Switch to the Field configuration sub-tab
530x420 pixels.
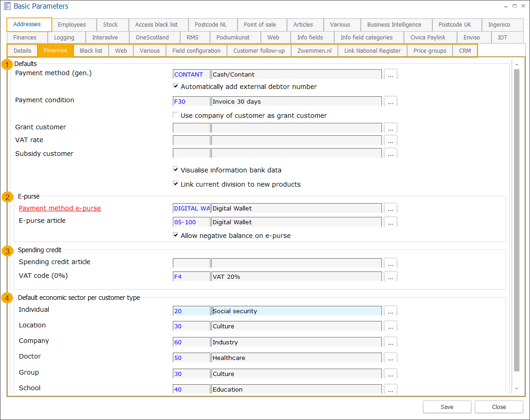[x=196, y=50]
